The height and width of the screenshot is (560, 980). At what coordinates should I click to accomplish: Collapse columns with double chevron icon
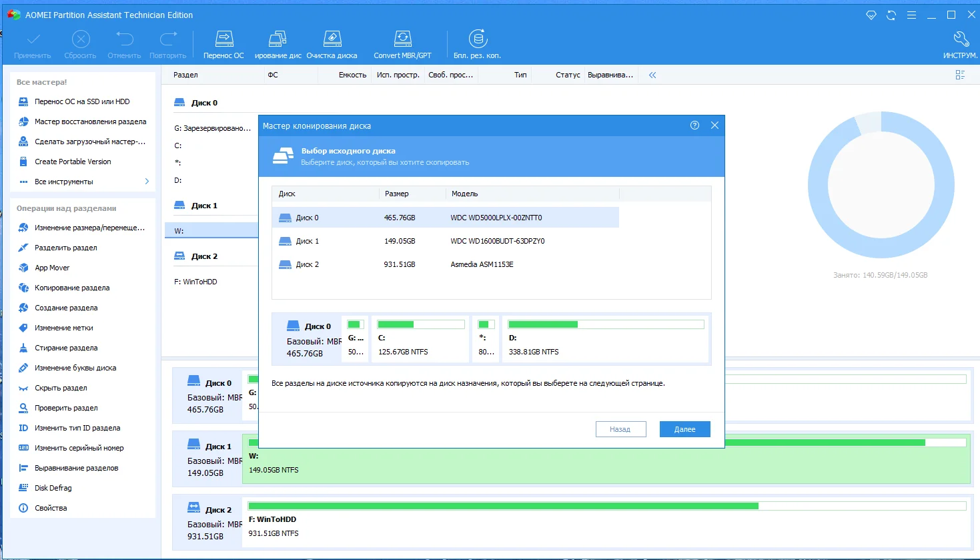click(x=652, y=75)
